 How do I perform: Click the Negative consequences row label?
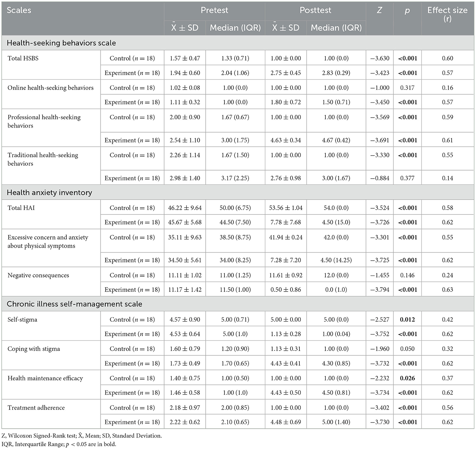[x=38, y=275]
